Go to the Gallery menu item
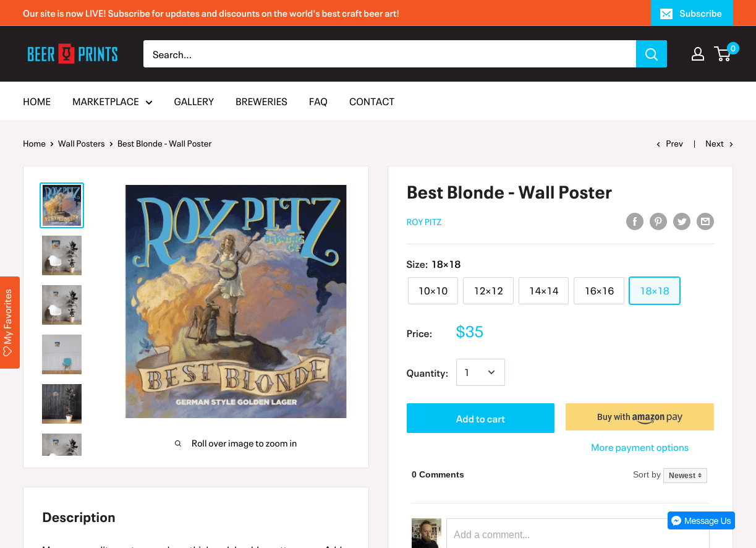This screenshot has height=548, width=756. 193,101
